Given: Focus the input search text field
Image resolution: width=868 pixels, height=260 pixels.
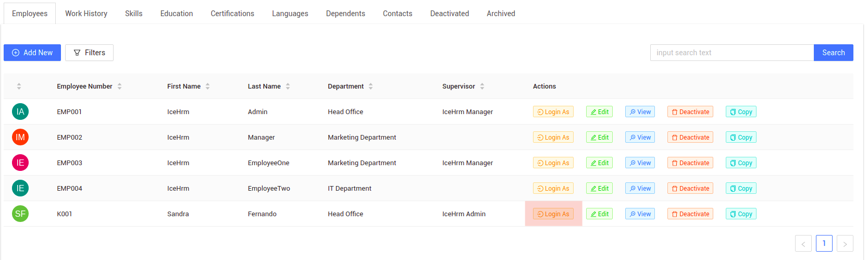Looking at the screenshot, I should click(732, 53).
